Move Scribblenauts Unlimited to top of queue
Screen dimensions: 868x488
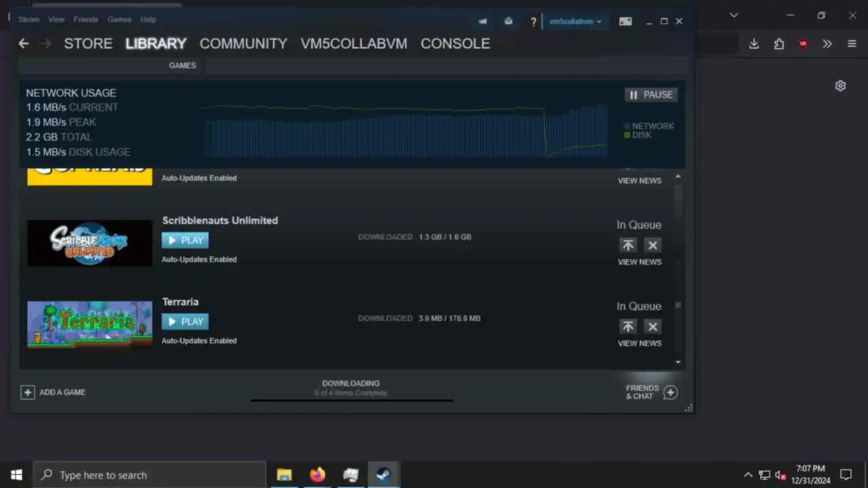(628, 245)
